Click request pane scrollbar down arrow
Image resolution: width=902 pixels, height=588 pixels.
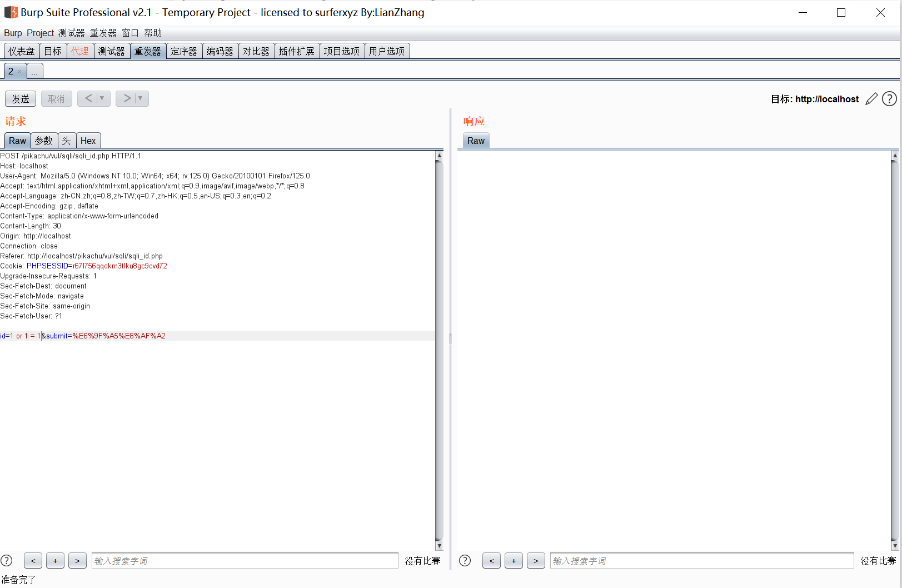(x=439, y=546)
